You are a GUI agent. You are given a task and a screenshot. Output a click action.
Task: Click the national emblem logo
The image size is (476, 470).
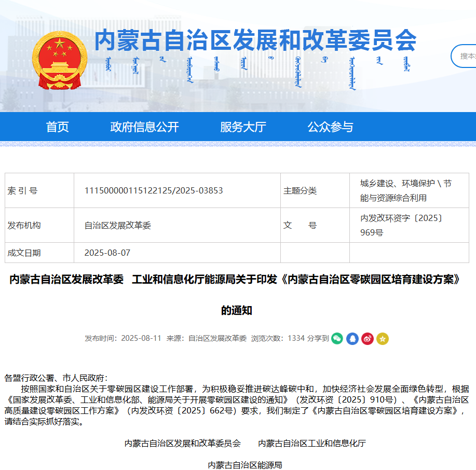pyautogui.click(x=57, y=60)
